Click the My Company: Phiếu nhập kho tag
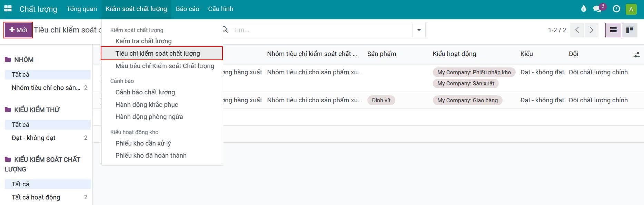The image size is (644, 205). tap(474, 72)
